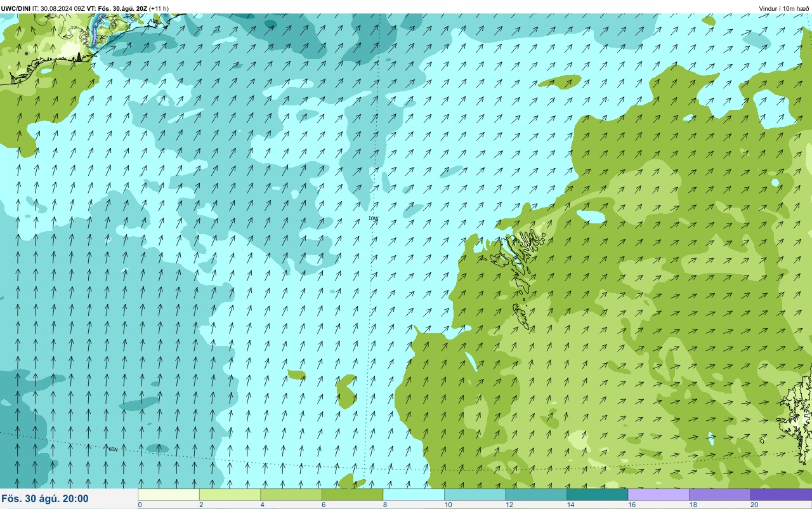
Task: Click the 'Fös. 30 ágú. 20:00' date label
Action: pos(45,499)
